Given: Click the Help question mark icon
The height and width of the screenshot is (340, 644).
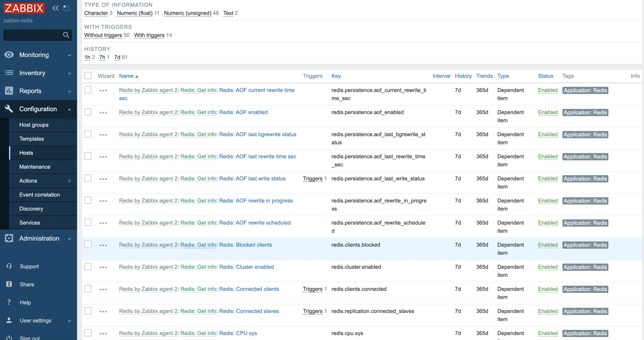Looking at the screenshot, I should click(9, 302).
